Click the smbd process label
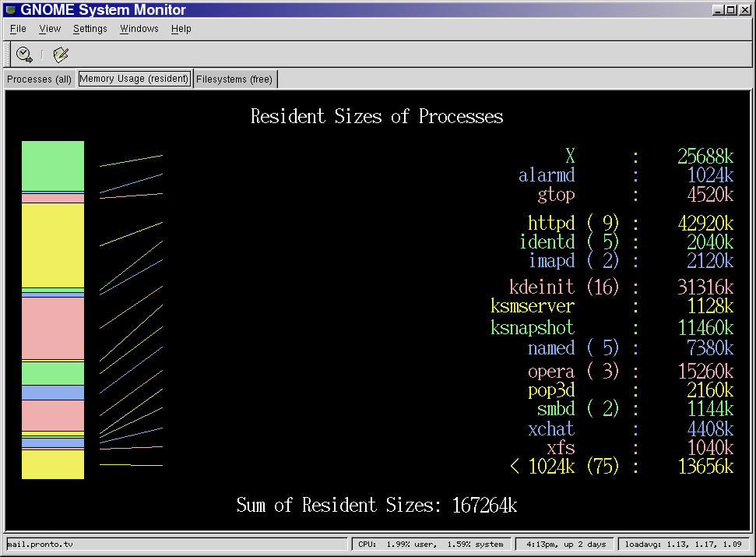This screenshot has width=756, height=557. [x=557, y=408]
